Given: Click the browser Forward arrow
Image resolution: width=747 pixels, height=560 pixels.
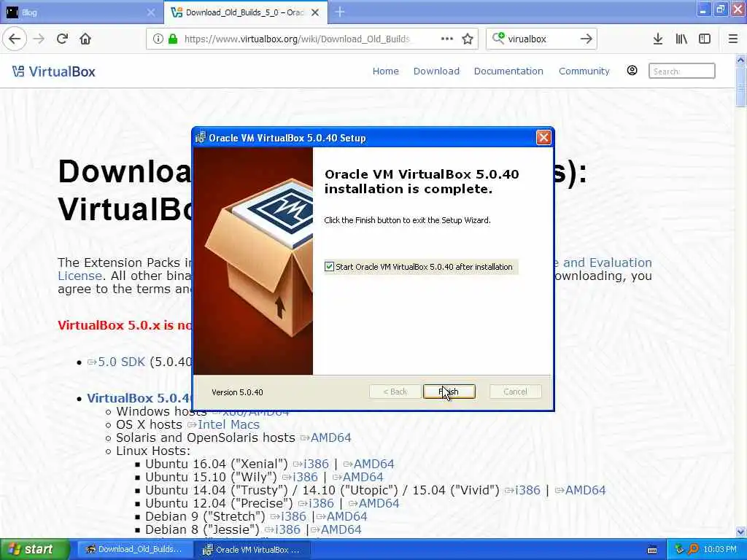Looking at the screenshot, I should click(39, 39).
